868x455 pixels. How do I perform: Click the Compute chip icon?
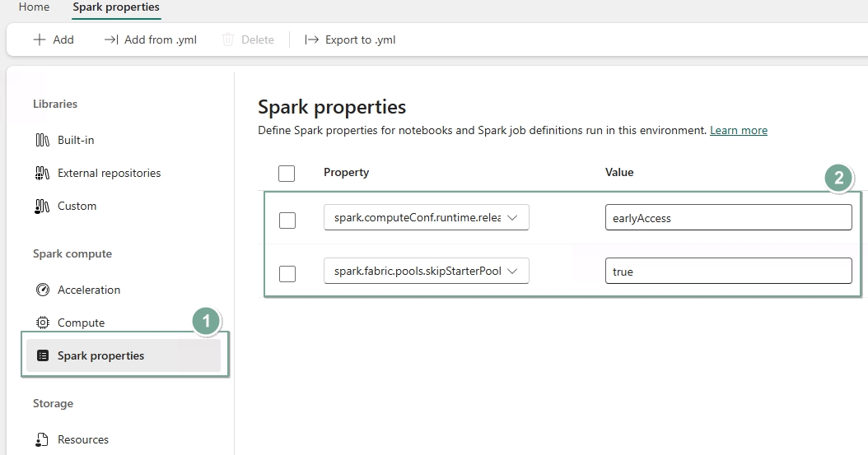tap(43, 323)
